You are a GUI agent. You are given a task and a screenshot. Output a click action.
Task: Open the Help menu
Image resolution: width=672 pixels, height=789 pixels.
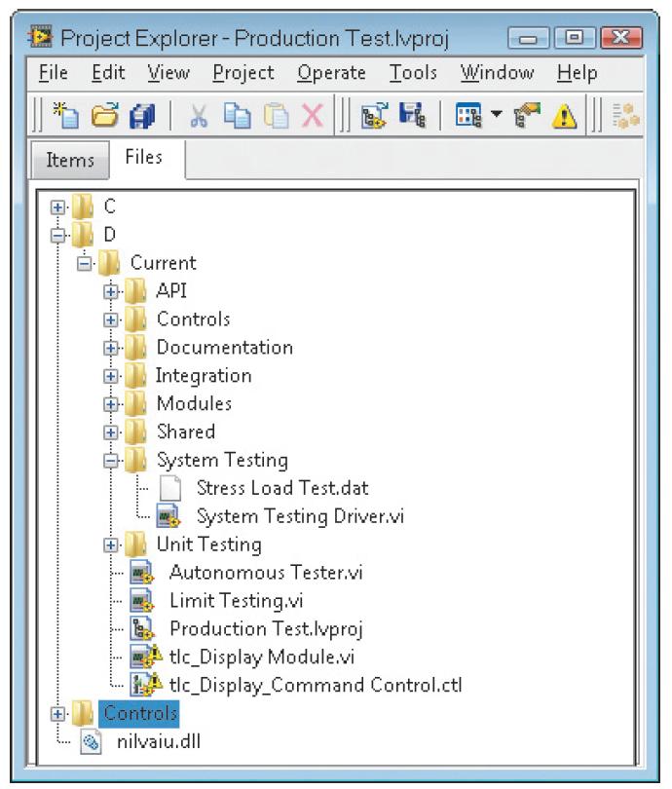coord(578,74)
